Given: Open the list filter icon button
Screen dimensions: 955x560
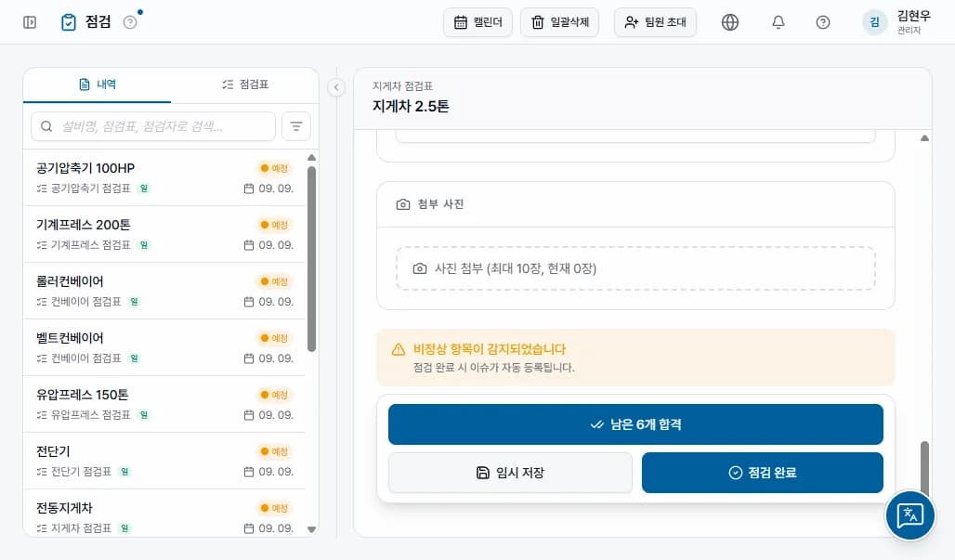Looking at the screenshot, I should tap(296, 126).
